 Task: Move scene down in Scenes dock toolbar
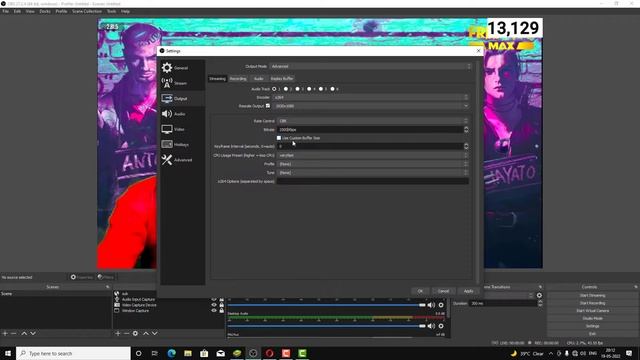point(33,333)
